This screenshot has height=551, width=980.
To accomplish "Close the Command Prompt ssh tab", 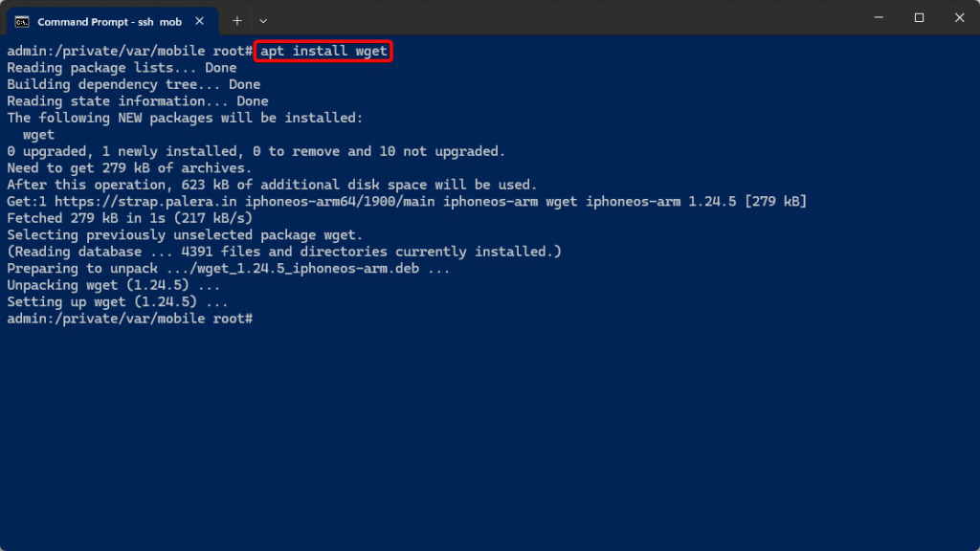I will (199, 21).
